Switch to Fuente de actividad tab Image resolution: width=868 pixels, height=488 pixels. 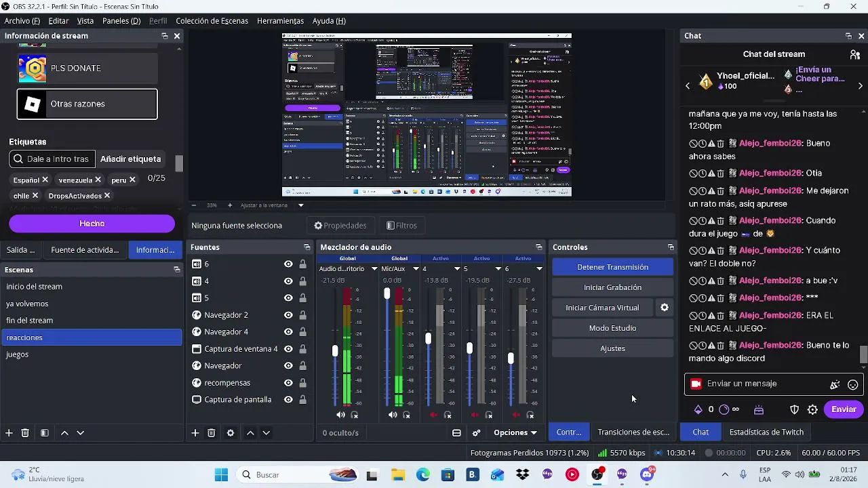click(x=85, y=250)
